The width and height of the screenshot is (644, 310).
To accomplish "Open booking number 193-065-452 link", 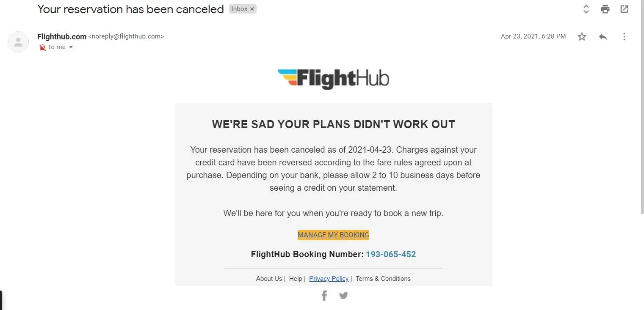I will pyautogui.click(x=391, y=254).
